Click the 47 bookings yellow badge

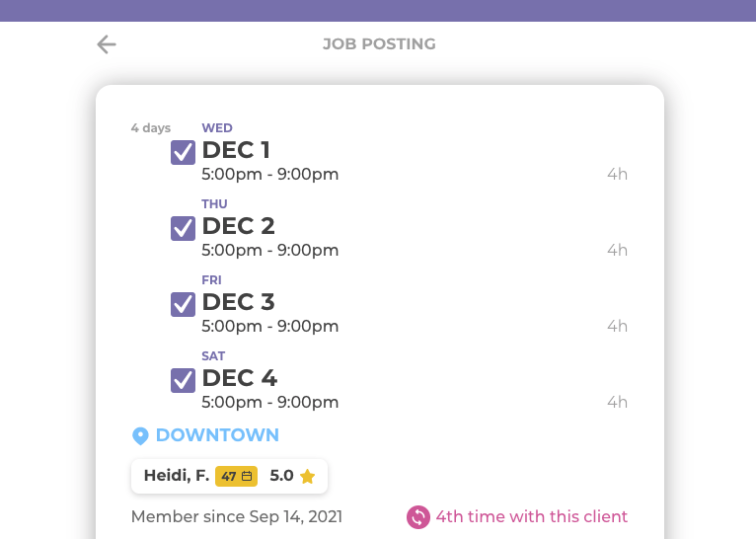coord(236,477)
